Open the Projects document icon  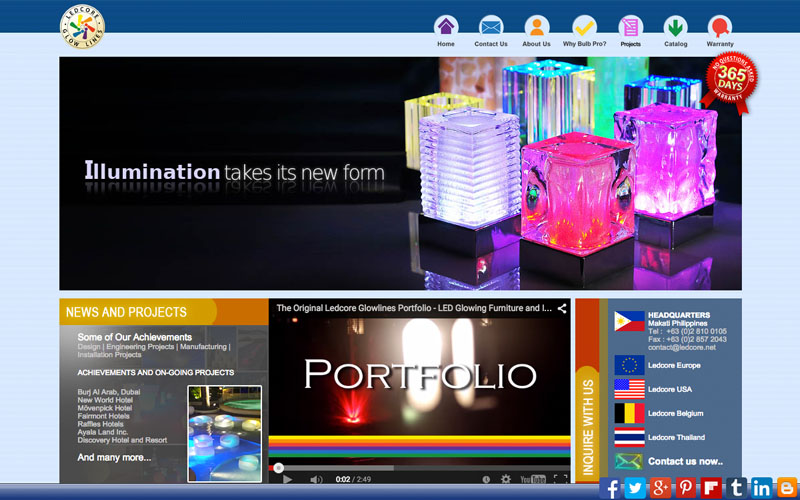[631, 27]
